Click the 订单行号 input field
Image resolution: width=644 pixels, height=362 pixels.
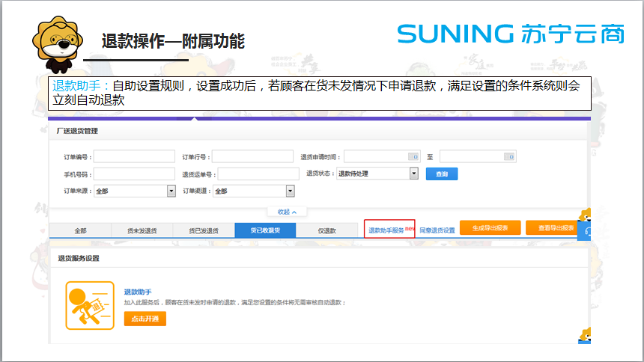click(x=252, y=156)
